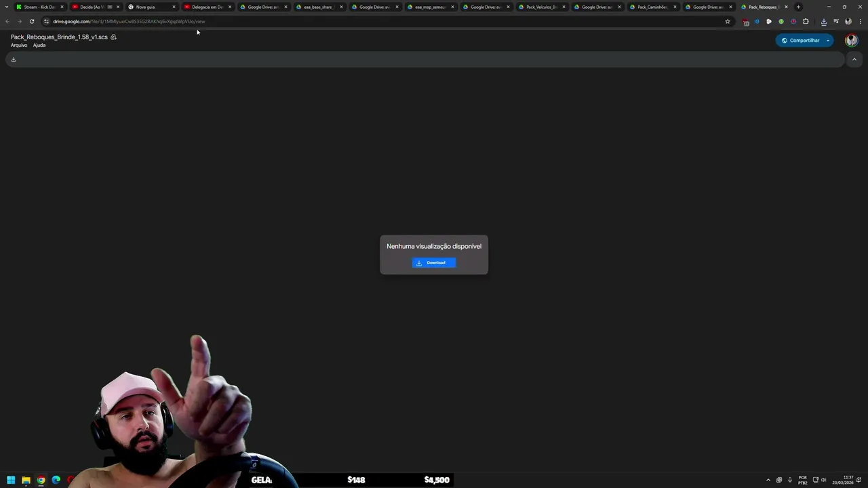Collapse the toolbar with the up chevron
Screen dimensions: 868x488
(x=854, y=60)
